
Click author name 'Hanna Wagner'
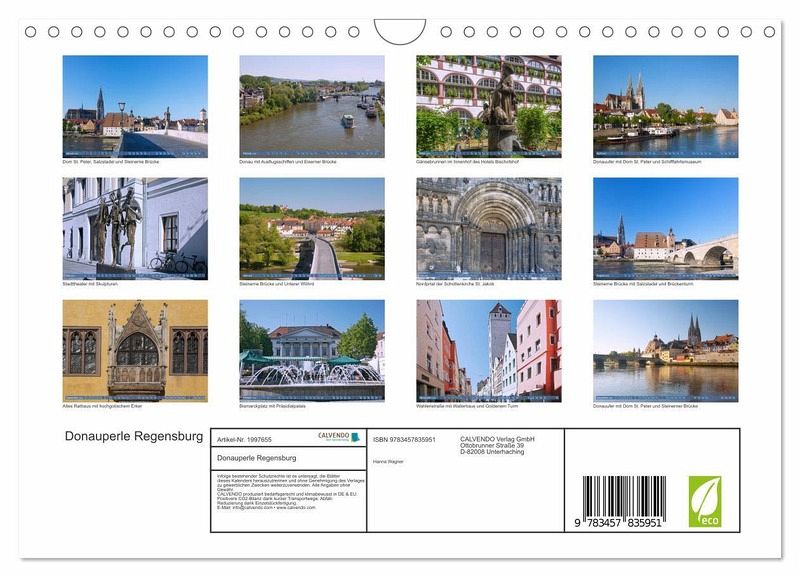point(388,462)
